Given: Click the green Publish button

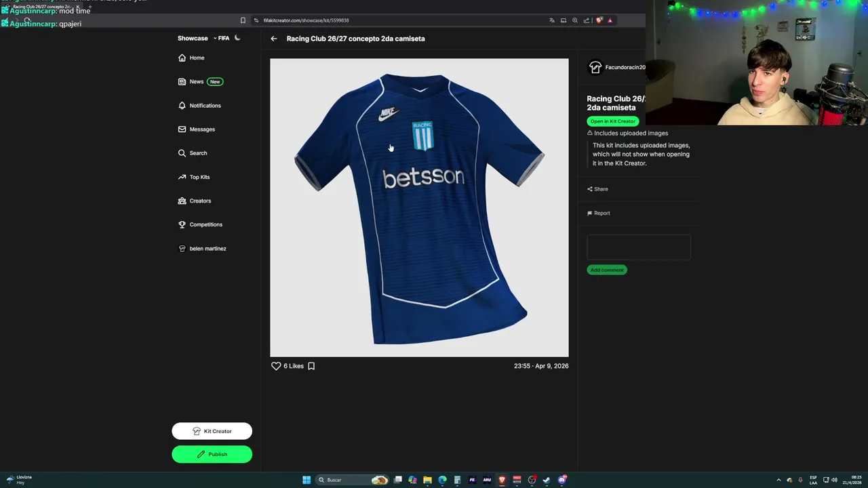Looking at the screenshot, I should click(212, 454).
